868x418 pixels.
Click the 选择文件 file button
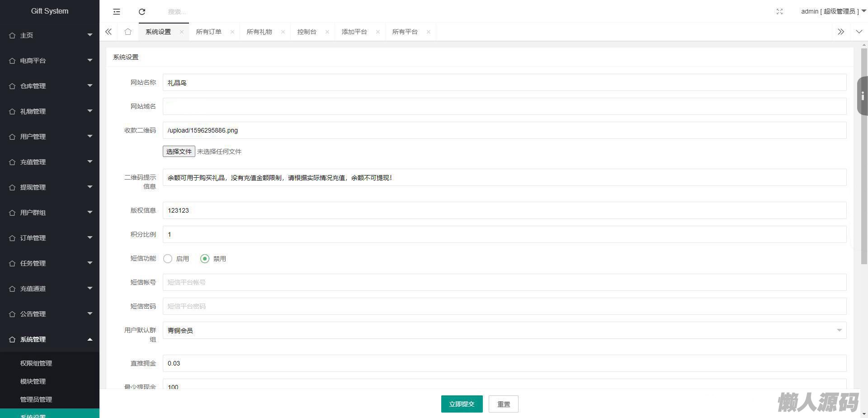179,152
